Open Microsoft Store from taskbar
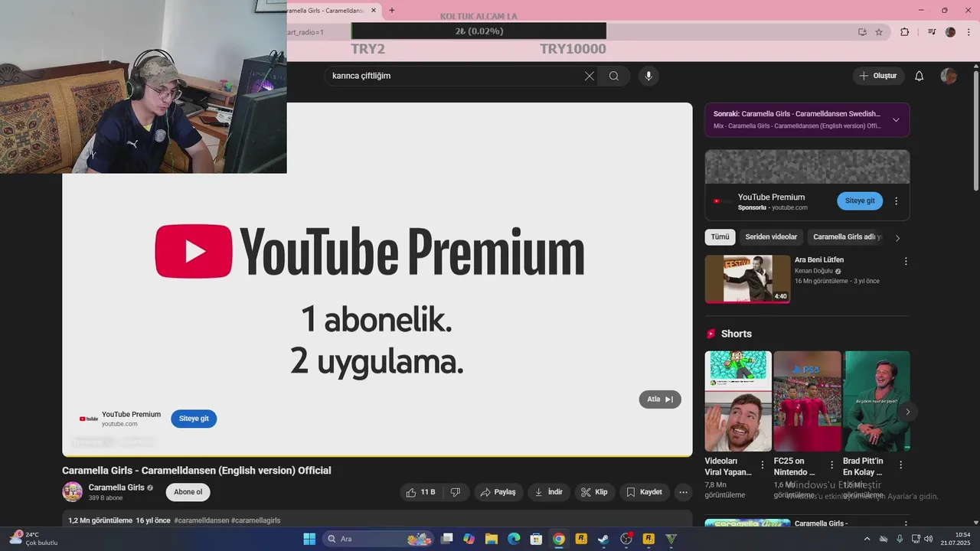Screen dimensions: 980x551 (537, 539)
